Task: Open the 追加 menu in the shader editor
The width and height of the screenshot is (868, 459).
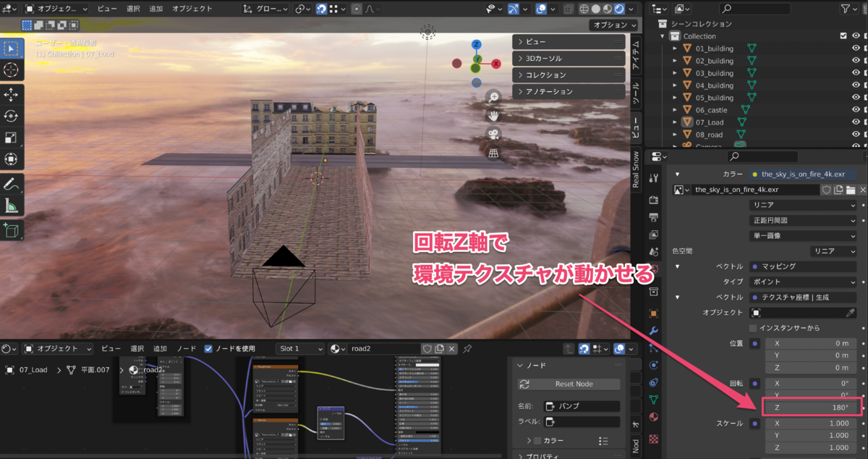Action: click(158, 348)
